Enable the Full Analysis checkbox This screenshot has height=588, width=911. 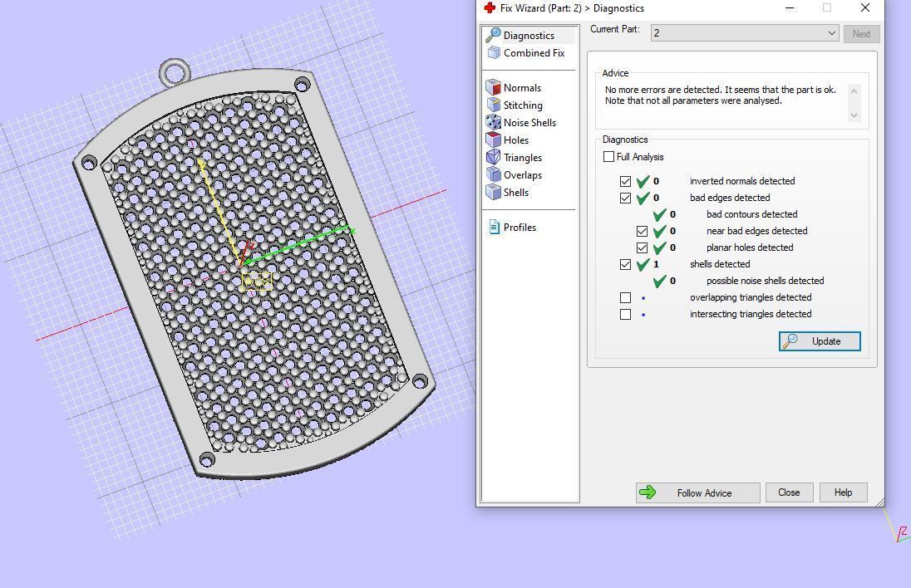point(609,157)
